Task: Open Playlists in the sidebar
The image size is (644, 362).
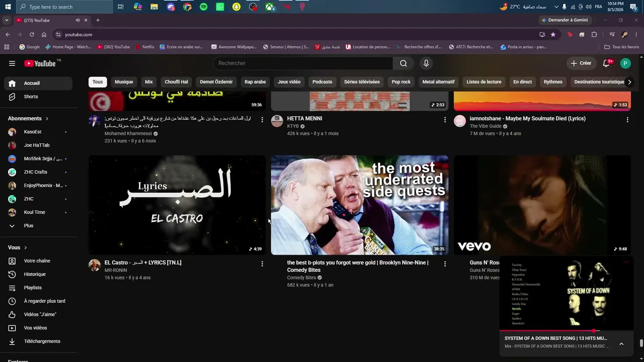Action: pyautogui.click(x=38, y=288)
